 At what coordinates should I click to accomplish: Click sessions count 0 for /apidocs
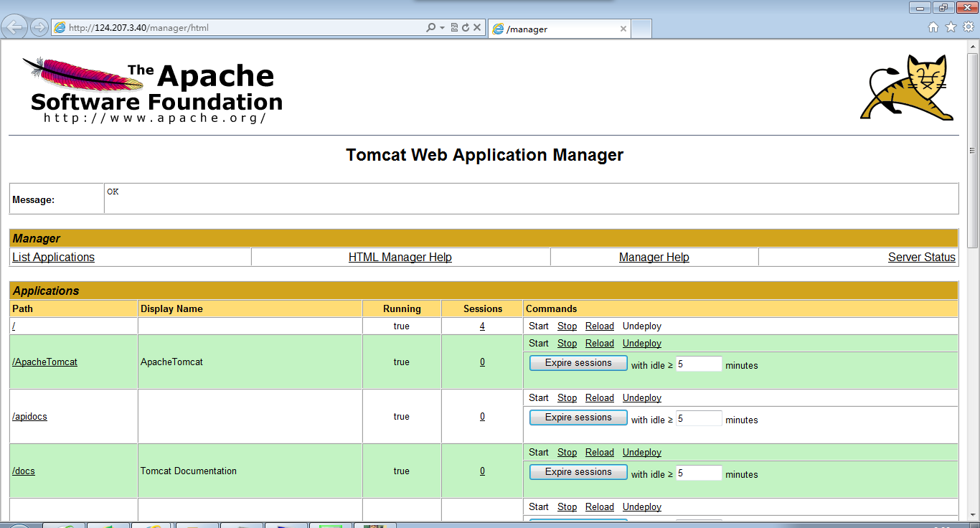(x=482, y=417)
